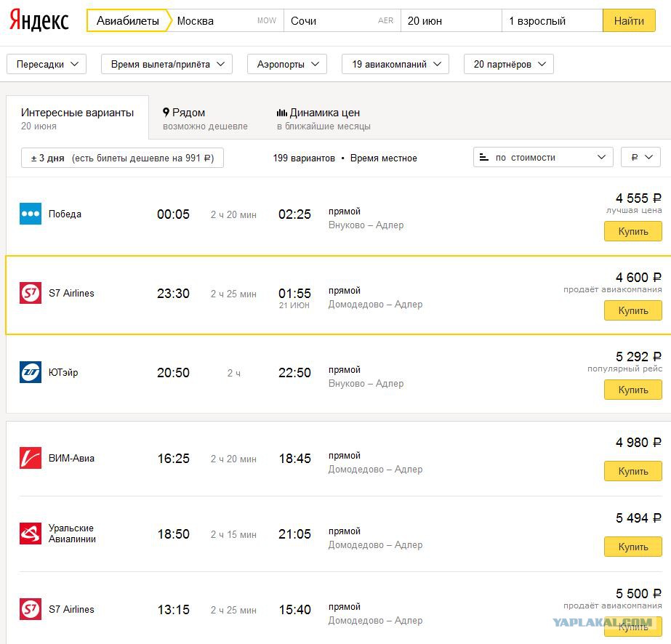Click departure time 16:25
The height and width of the screenshot is (644, 671).
pos(173,459)
